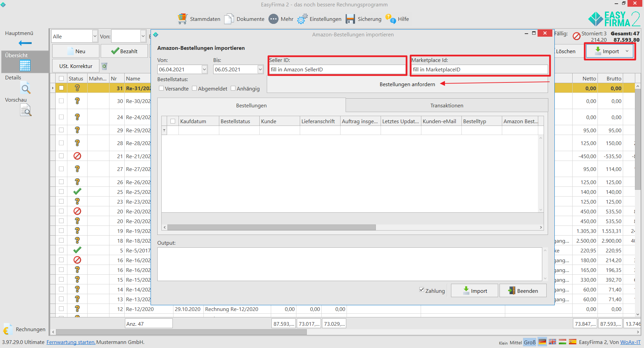The width and height of the screenshot is (644, 348).
Task: Uncheck the Zahlung checkbox
Action: point(422,290)
